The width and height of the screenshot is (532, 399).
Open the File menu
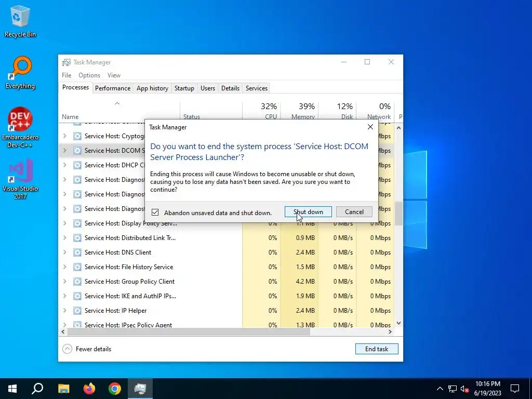click(66, 75)
